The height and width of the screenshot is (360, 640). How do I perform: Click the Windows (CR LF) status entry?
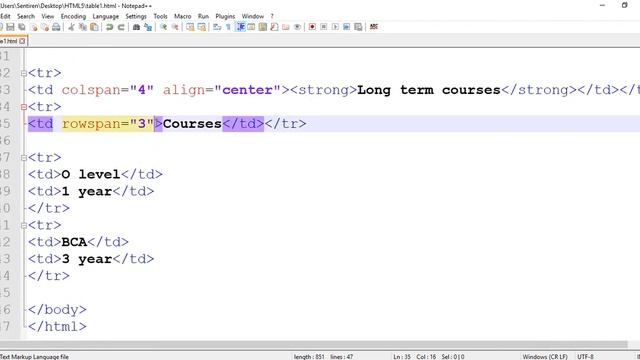coord(545,357)
